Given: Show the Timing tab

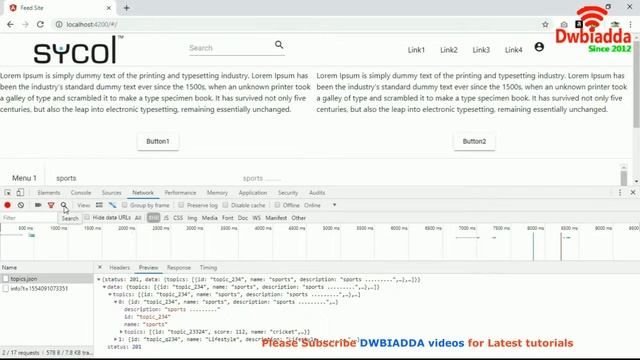Looking at the screenshot, I should tap(208, 267).
